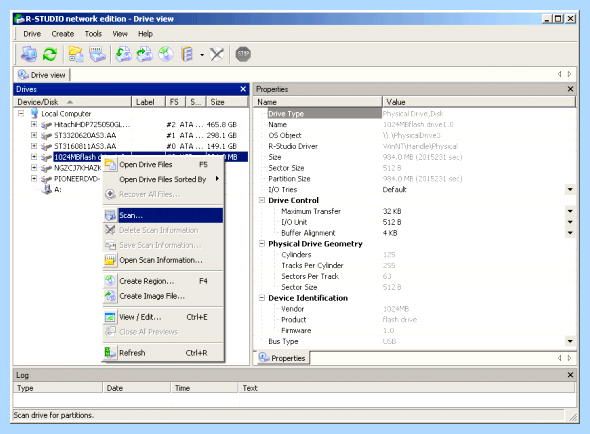Image resolution: width=590 pixels, height=434 pixels.
Task: Open the Tools menu
Action: [93, 34]
